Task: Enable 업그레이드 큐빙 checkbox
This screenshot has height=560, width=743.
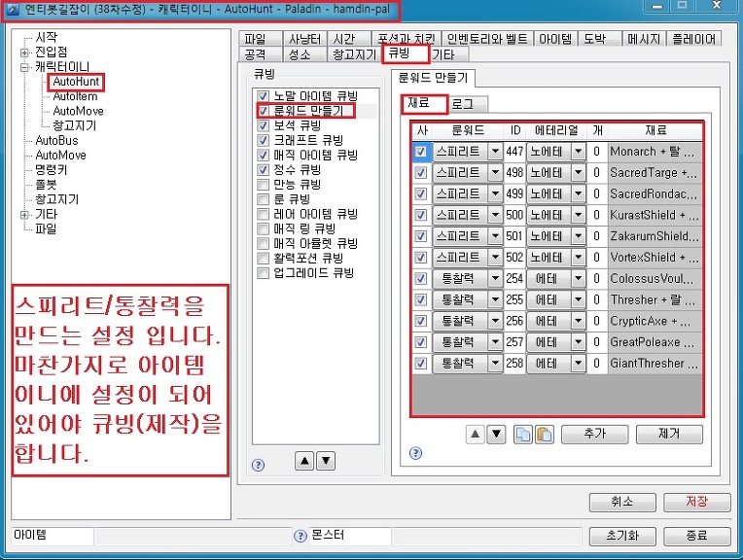Action: tap(263, 273)
